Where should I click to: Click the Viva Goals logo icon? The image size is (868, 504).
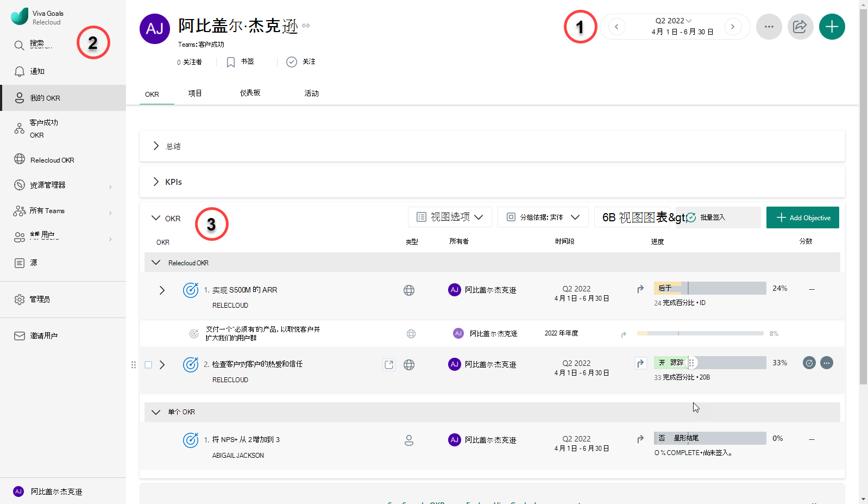20,16
